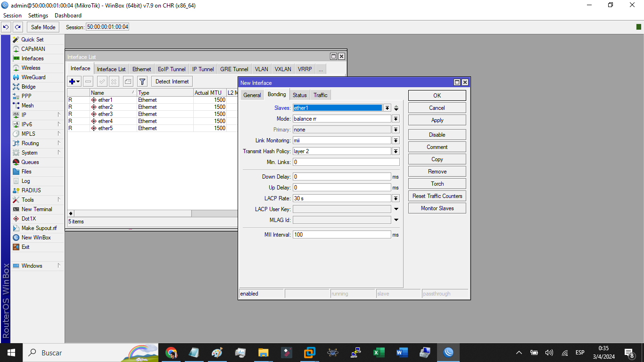Expand the MLAG Id field
644x362 pixels.
click(396, 220)
